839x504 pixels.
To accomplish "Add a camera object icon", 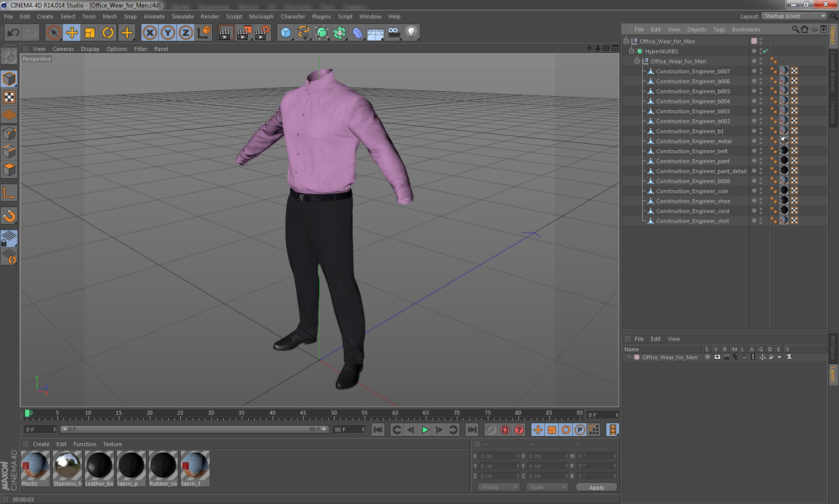I will click(x=394, y=33).
